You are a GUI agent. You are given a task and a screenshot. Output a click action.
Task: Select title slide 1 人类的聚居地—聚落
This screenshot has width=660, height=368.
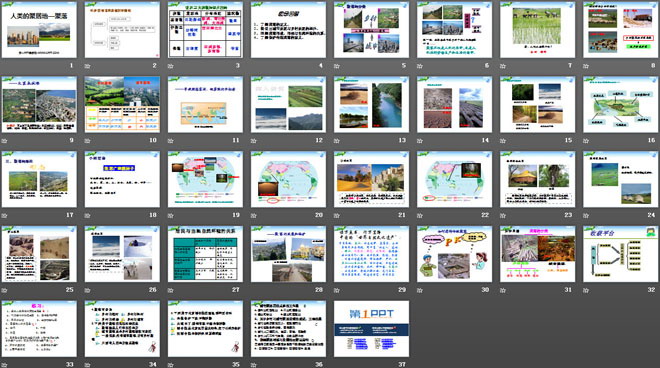(39, 30)
